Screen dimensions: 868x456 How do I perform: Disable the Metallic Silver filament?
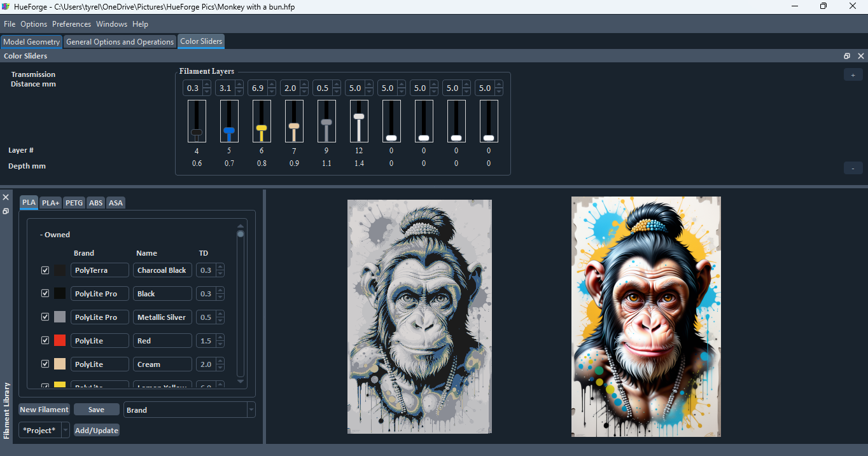pos(45,316)
